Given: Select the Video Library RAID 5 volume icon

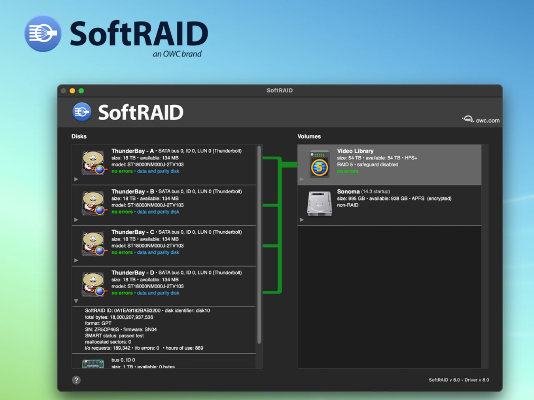Looking at the screenshot, I should tap(319, 164).
